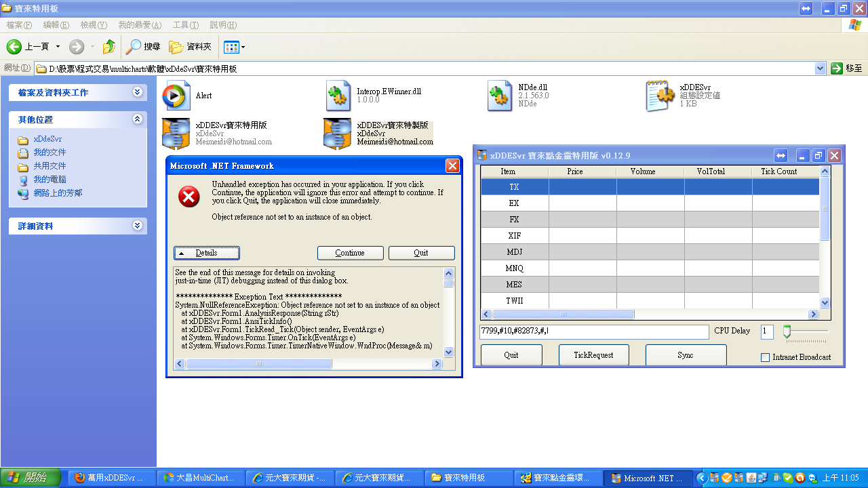Open the 說明 (Help) menu

[x=223, y=25]
